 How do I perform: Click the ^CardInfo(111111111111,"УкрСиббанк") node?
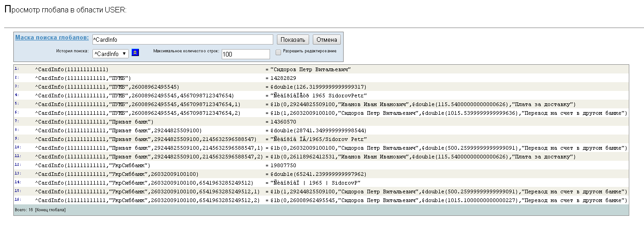coord(92,165)
